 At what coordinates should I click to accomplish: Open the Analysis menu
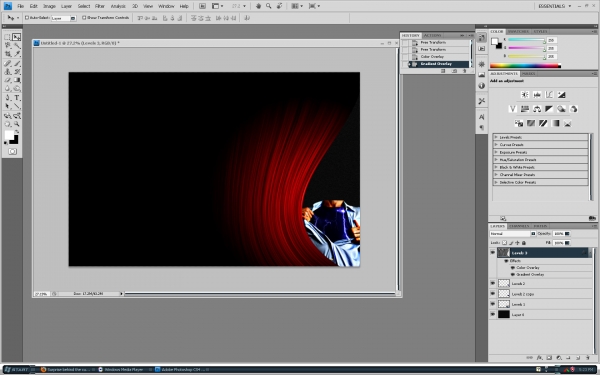click(118, 6)
